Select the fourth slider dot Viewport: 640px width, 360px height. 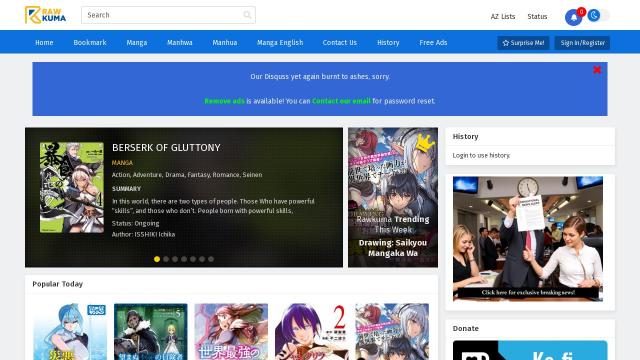click(x=184, y=259)
